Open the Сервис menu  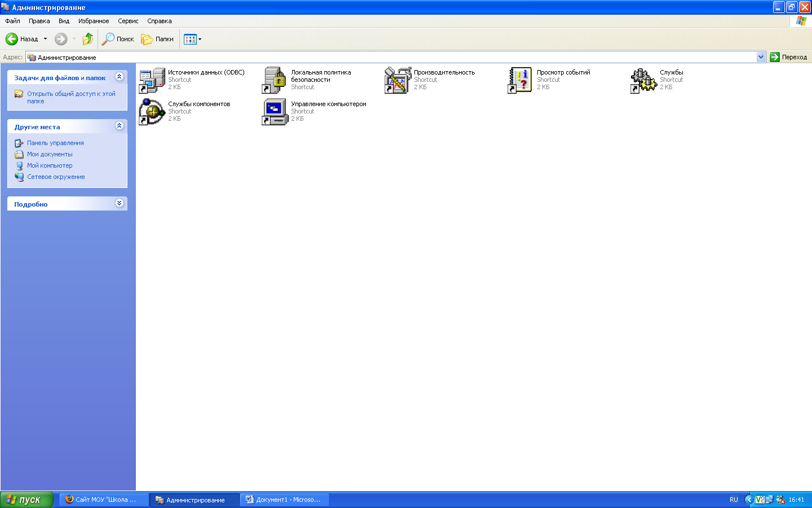pos(128,21)
